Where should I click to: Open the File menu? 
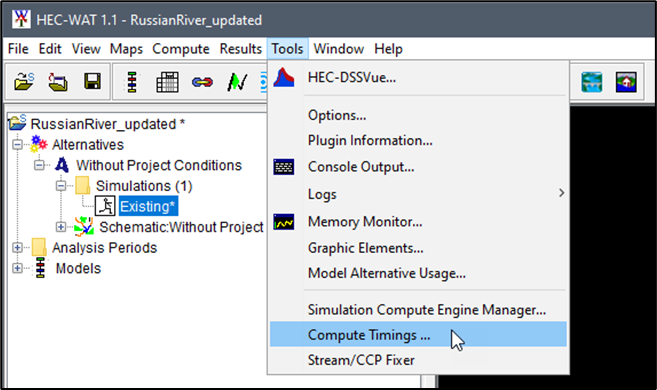pyautogui.click(x=18, y=49)
